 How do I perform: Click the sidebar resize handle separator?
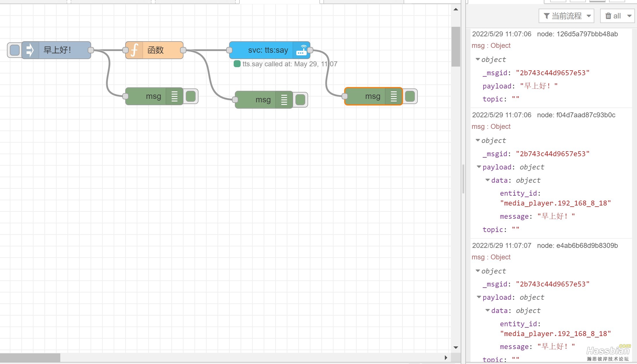coord(463,179)
